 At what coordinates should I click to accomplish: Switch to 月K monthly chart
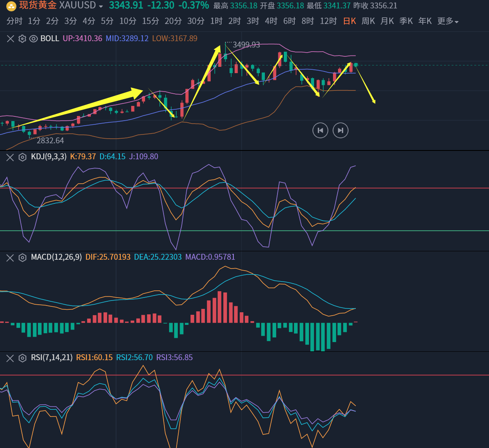point(387,21)
